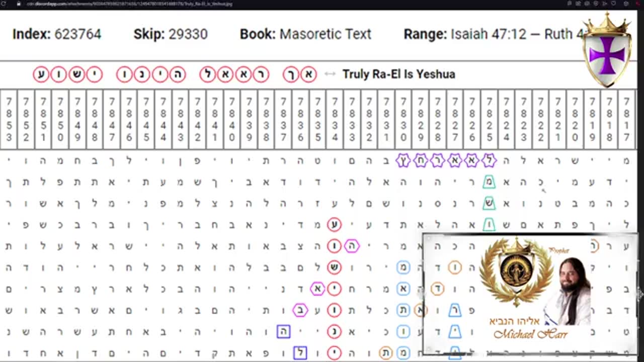Click column header 7817

pyautogui.click(x=626, y=120)
